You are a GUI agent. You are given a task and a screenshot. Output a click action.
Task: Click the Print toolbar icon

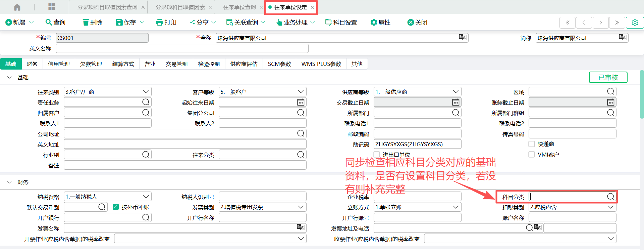159,23
